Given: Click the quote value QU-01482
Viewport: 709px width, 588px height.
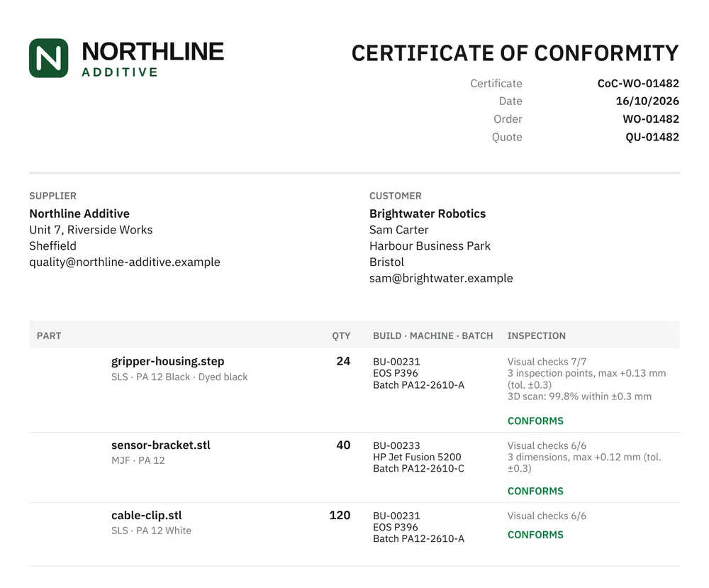Looking at the screenshot, I should pos(652,137).
